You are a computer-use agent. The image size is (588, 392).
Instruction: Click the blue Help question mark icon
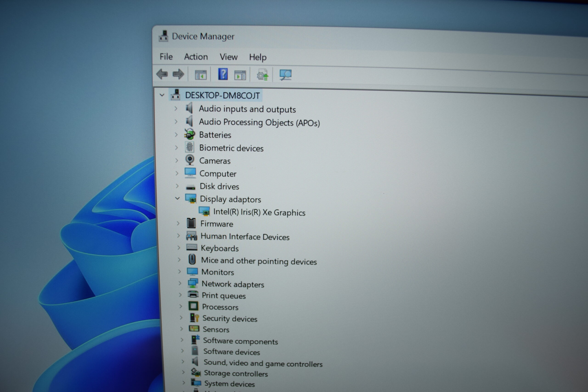point(223,74)
